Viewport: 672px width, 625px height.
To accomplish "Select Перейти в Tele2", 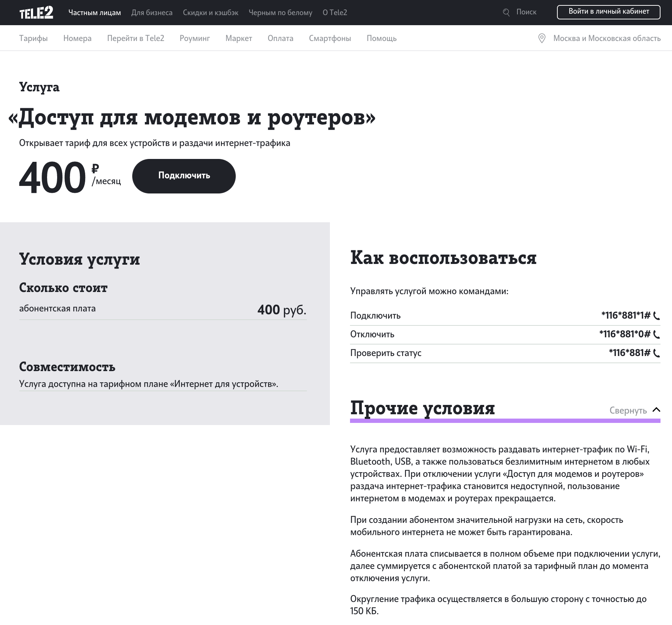I will point(135,38).
